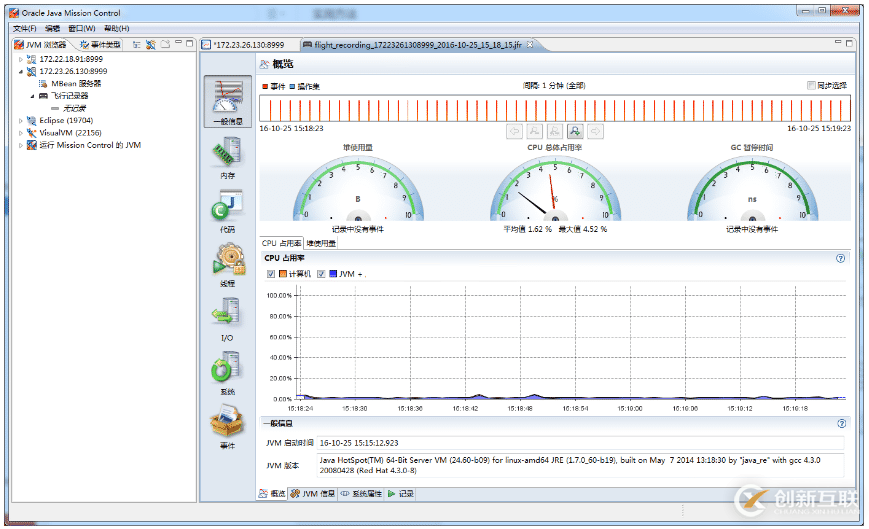Viewport: 869px width, 529px height.
Task: Select the JVM 信息 bottom tab
Action: point(313,494)
